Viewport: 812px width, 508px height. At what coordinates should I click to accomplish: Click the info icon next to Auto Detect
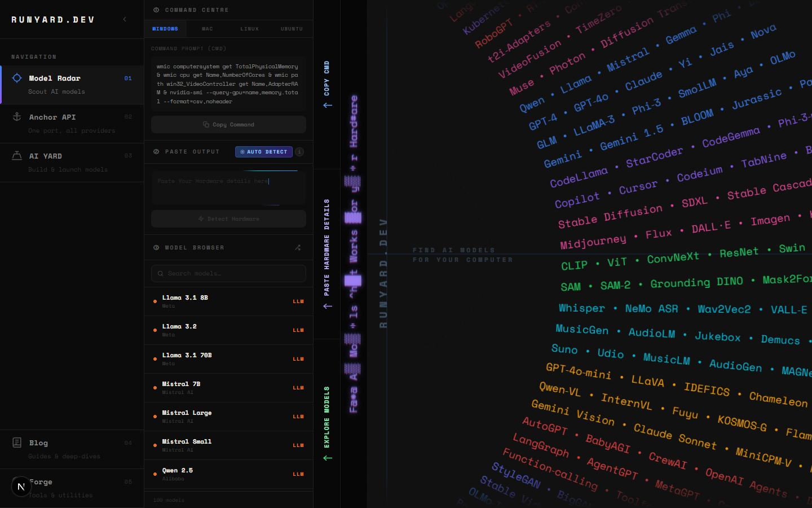tap(299, 152)
